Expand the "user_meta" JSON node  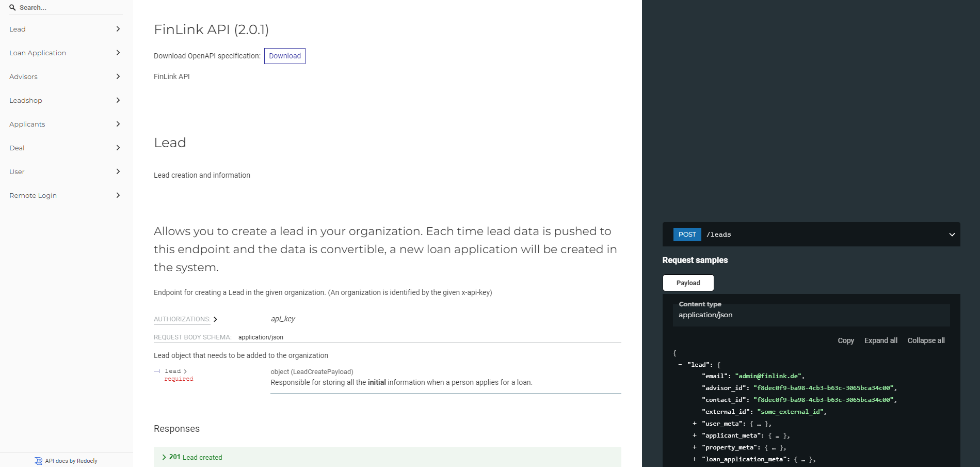tap(695, 424)
